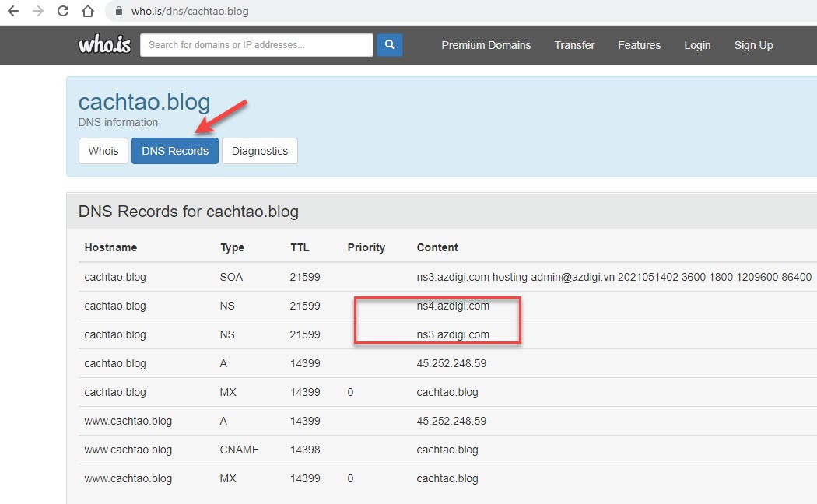Click the SOA content starting ns3.azdigi.com hosting-admin

coord(614,277)
